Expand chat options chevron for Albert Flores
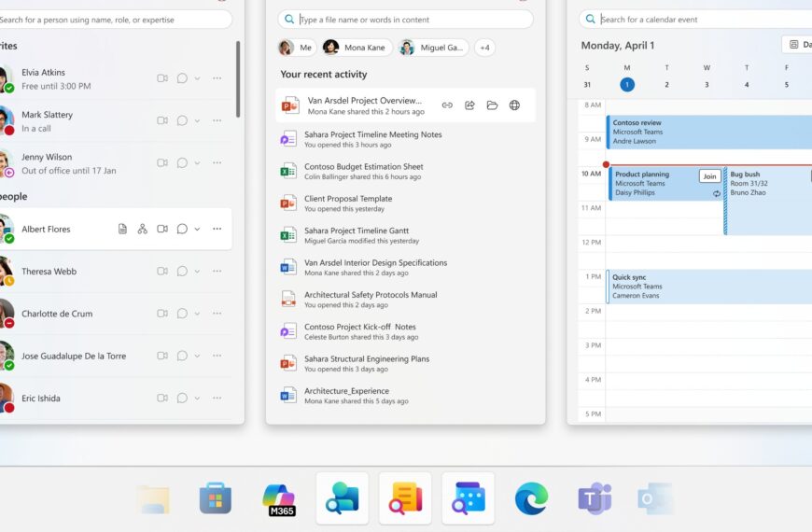 point(197,230)
